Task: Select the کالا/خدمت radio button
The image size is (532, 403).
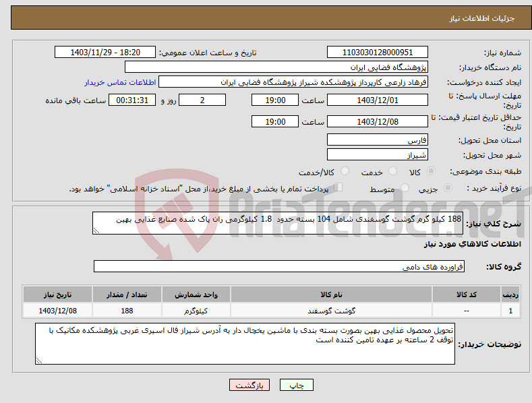Action: [x=345, y=171]
